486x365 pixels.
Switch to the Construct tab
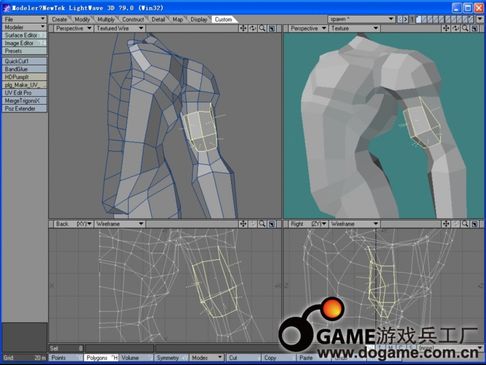133,19
